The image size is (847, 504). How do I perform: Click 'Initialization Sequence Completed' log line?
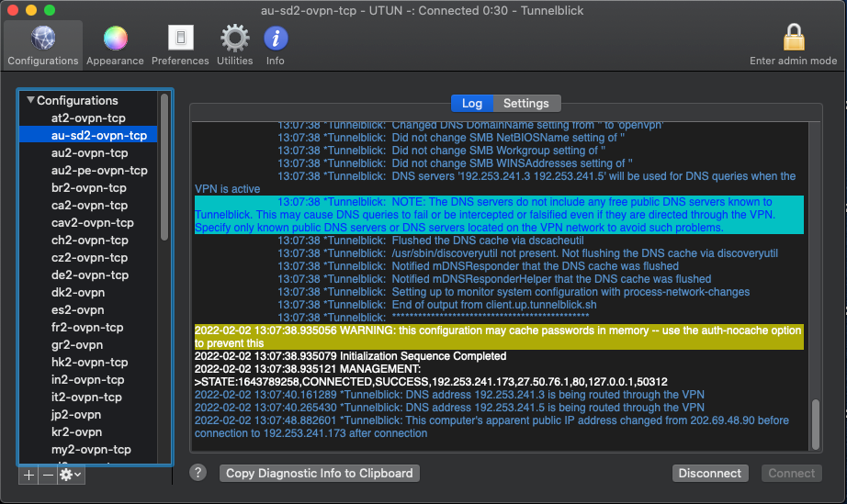coord(351,356)
